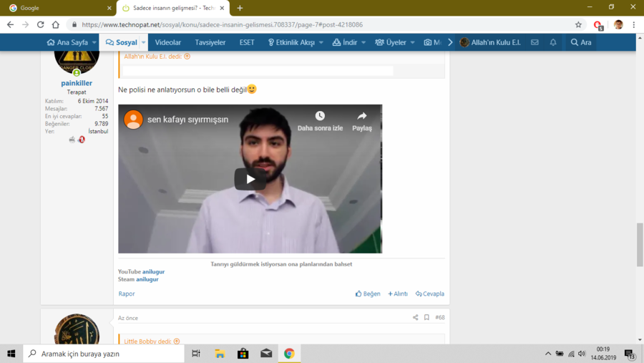
Task: Open the #68 post permalink
Action: (x=440, y=317)
